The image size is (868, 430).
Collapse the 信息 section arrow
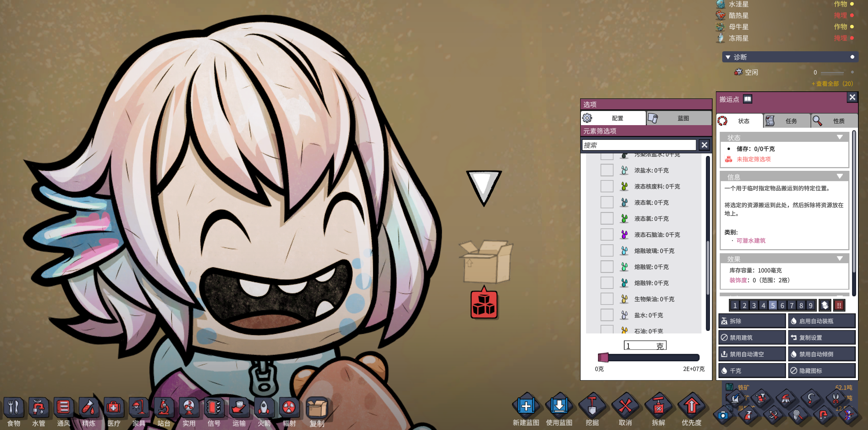(x=840, y=176)
